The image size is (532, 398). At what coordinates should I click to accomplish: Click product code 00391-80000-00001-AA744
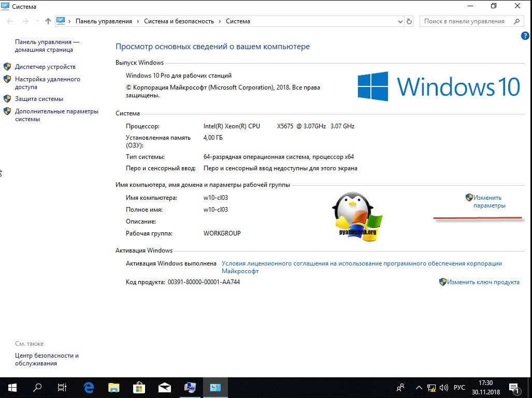pos(204,282)
